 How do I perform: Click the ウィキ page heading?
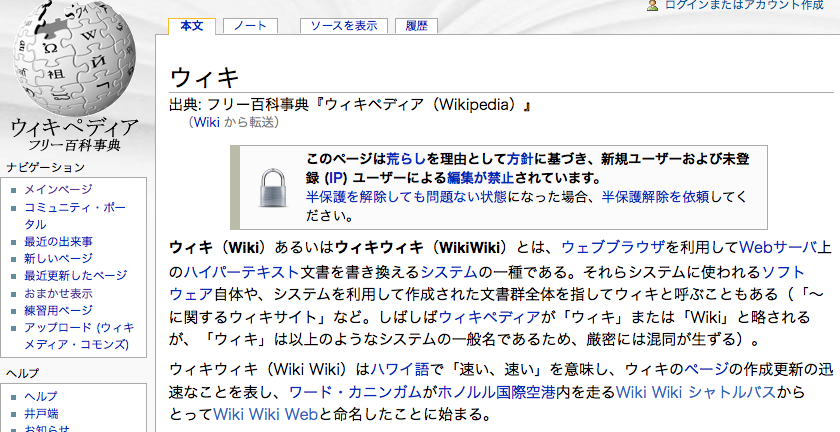(x=204, y=78)
